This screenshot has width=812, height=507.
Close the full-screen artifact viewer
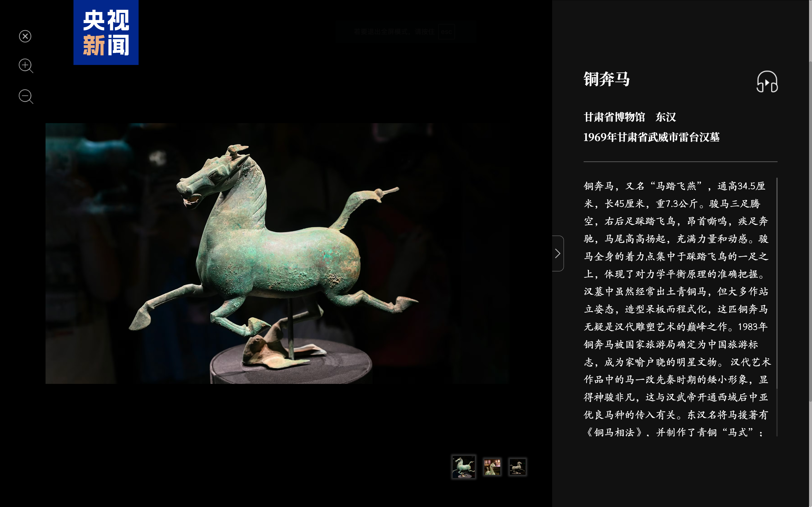(25, 36)
